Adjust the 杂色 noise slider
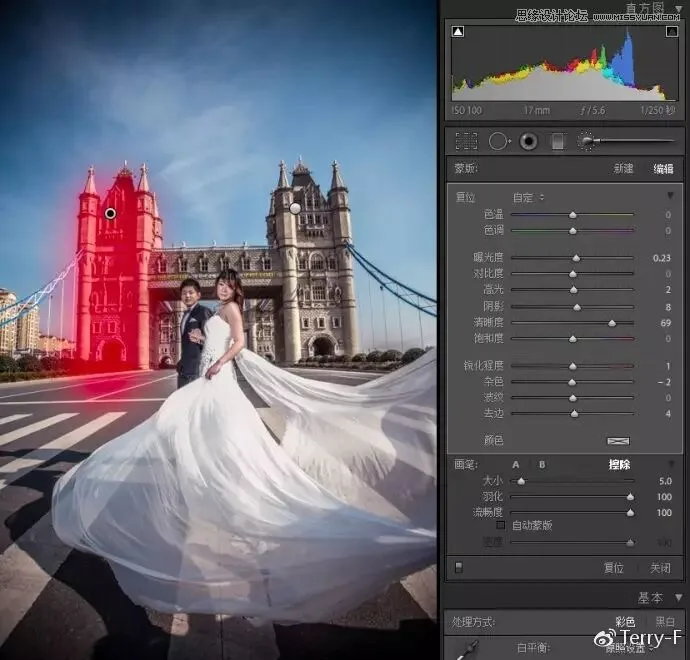Image resolution: width=690 pixels, height=660 pixels. [572, 382]
